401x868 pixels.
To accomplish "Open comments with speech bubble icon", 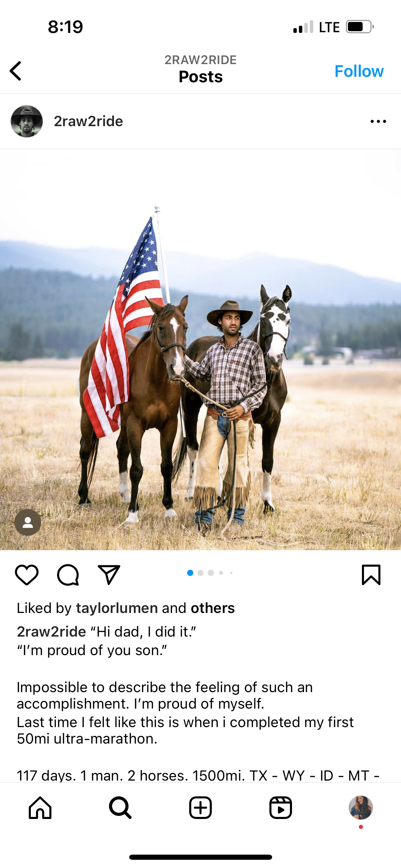I will [68, 575].
